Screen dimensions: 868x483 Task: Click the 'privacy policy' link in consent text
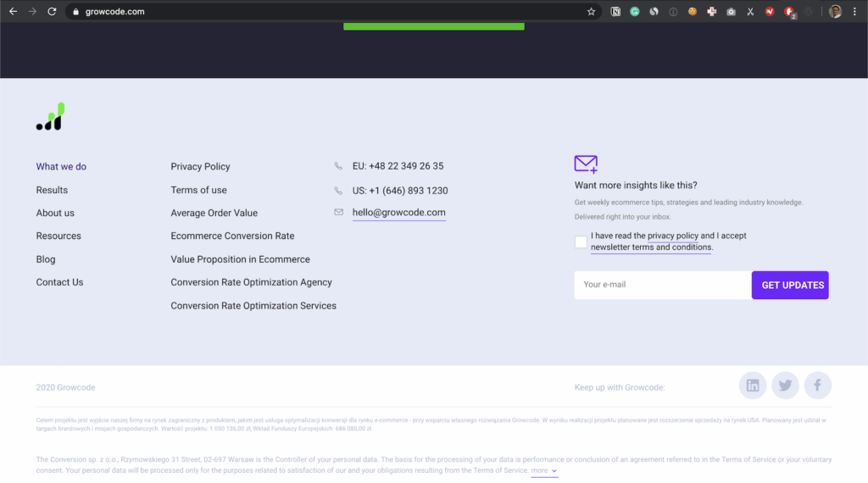coord(672,236)
